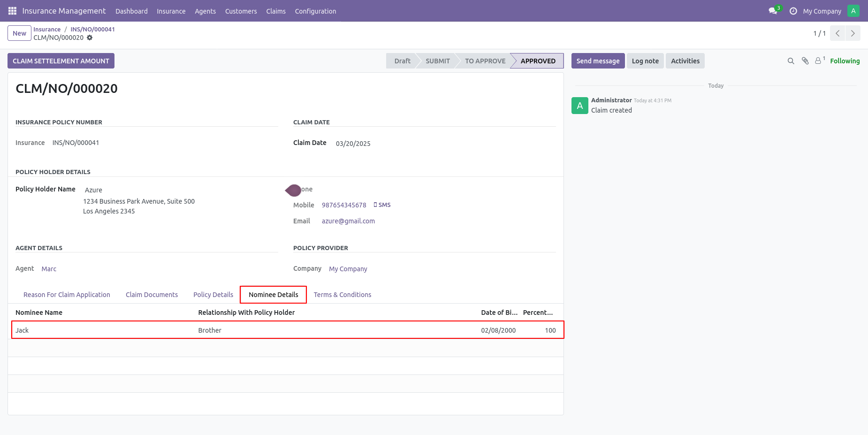Open the record actions gear icon
The width and height of the screenshot is (868, 435).
[x=90, y=38]
